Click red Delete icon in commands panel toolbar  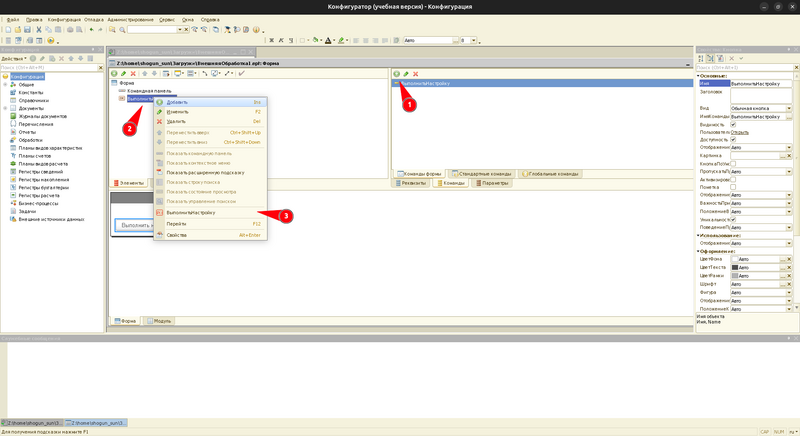415,74
